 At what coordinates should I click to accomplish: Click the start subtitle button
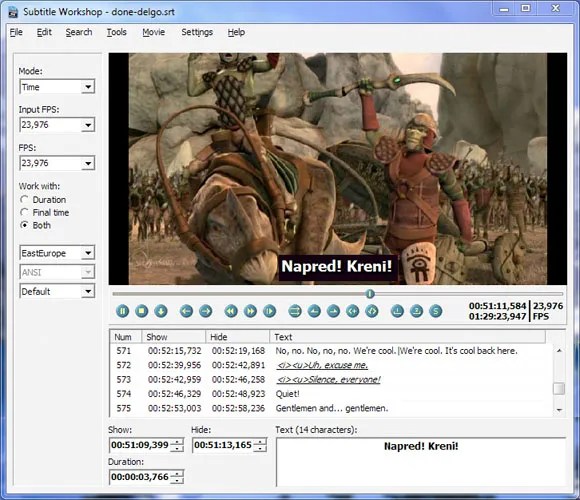[353, 311]
